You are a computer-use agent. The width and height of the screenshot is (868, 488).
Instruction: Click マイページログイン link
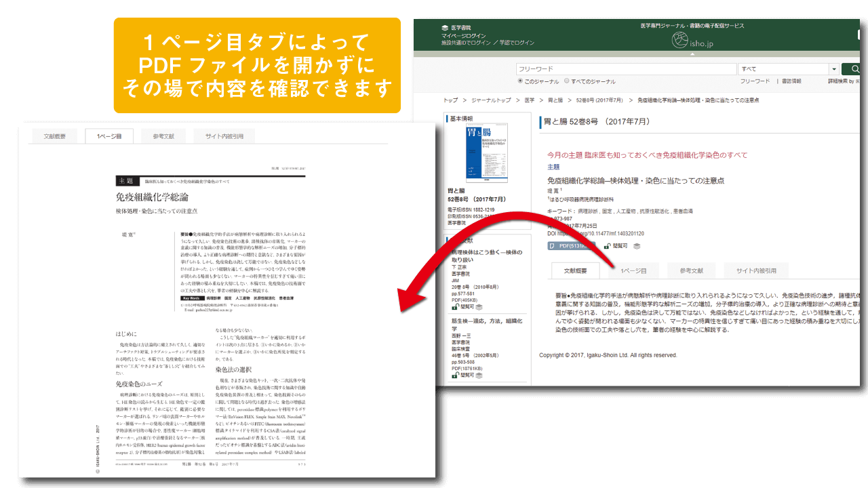463,35
